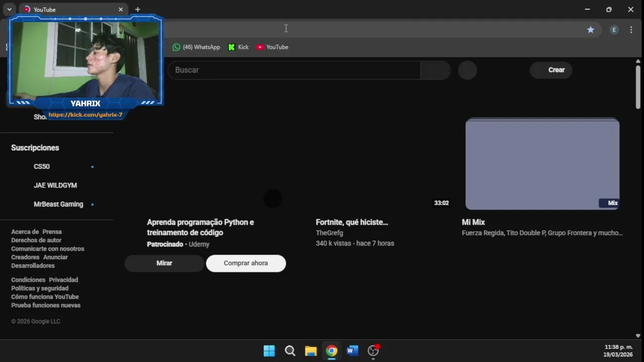Click the 33:02 video duration badge
The image size is (644, 362).
tap(441, 203)
